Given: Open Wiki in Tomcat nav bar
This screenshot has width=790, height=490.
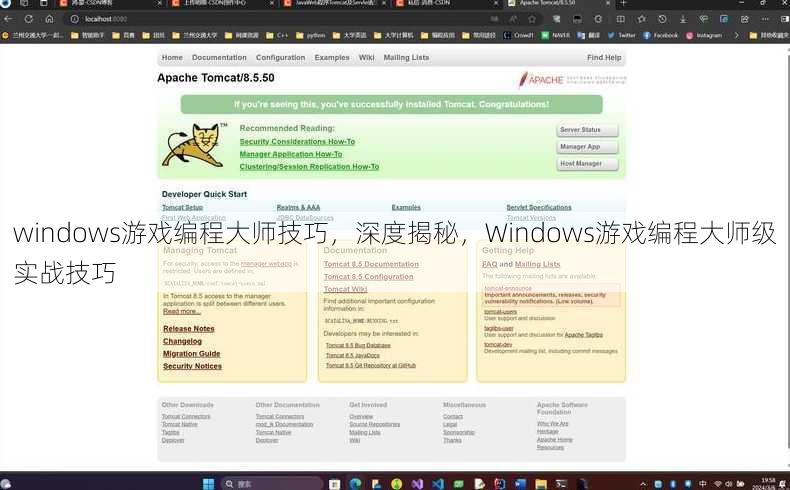Looking at the screenshot, I should pyautogui.click(x=366, y=57).
